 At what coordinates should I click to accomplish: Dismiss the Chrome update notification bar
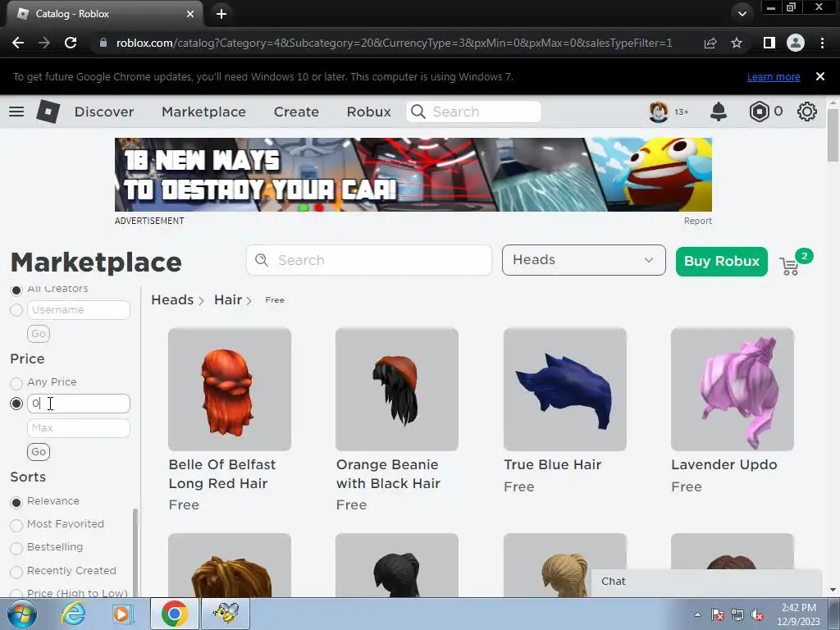(820, 76)
